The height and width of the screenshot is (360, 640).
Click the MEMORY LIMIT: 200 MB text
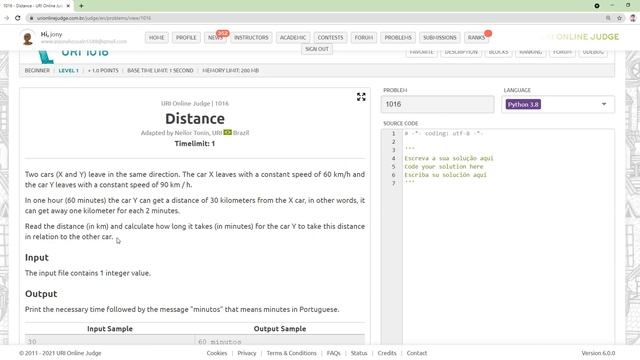(x=231, y=71)
